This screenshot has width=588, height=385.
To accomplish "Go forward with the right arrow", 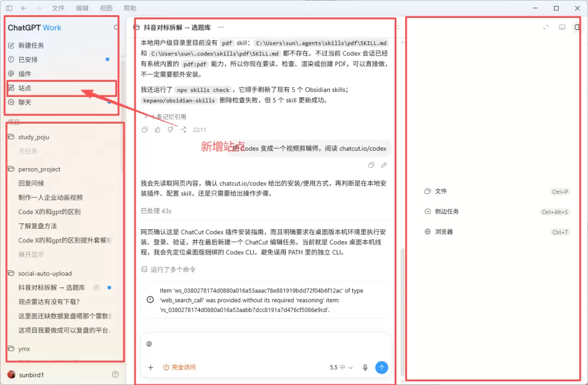I will (x=38, y=8).
